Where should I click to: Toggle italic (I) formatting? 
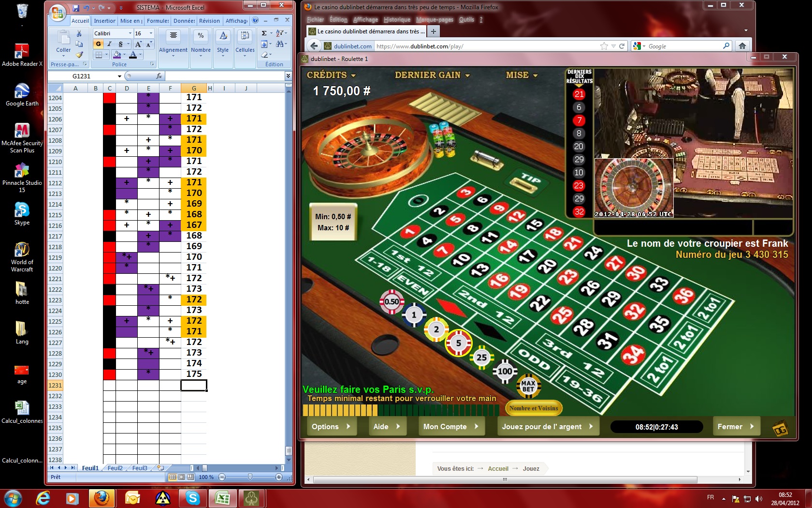pyautogui.click(x=110, y=44)
